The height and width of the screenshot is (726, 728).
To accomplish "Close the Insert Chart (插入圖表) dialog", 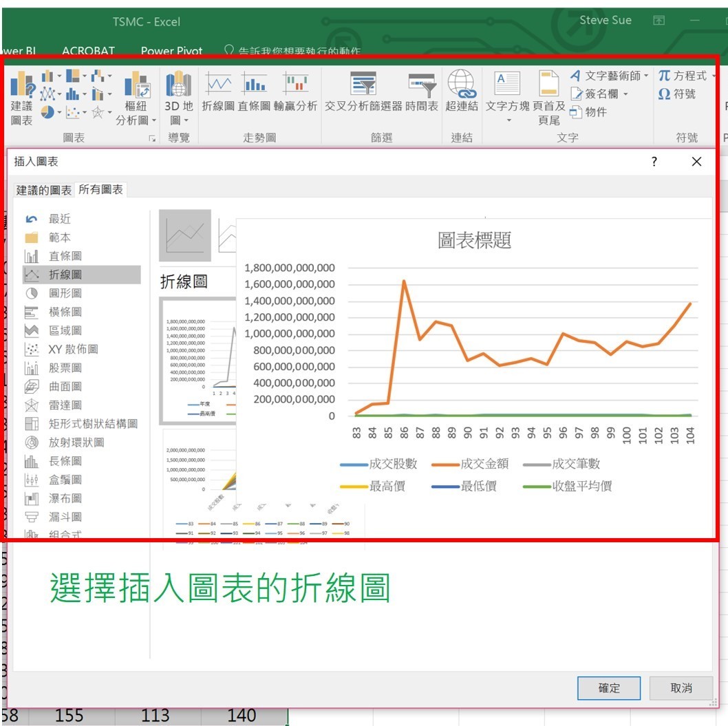I will (696, 162).
